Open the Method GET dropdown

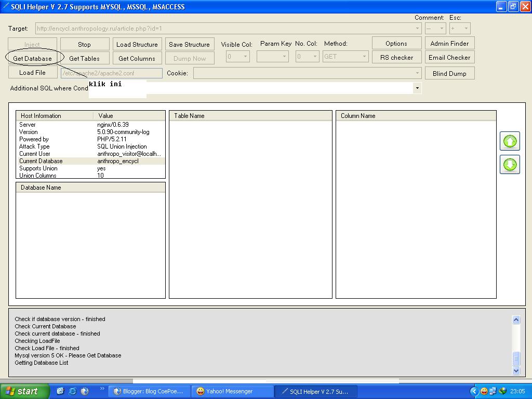pos(364,56)
